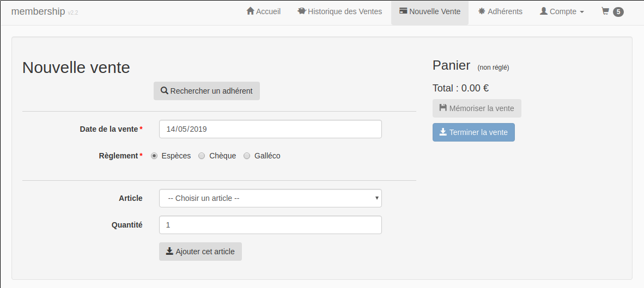Open the Adhérents page
The width and height of the screenshot is (644, 288).
coord(505,11)
